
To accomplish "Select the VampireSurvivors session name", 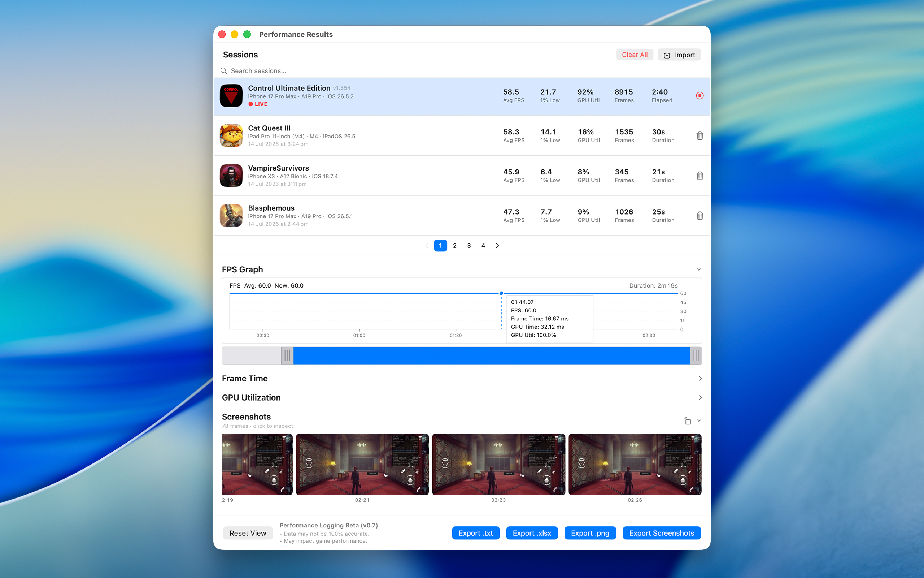I will point(278,168).
